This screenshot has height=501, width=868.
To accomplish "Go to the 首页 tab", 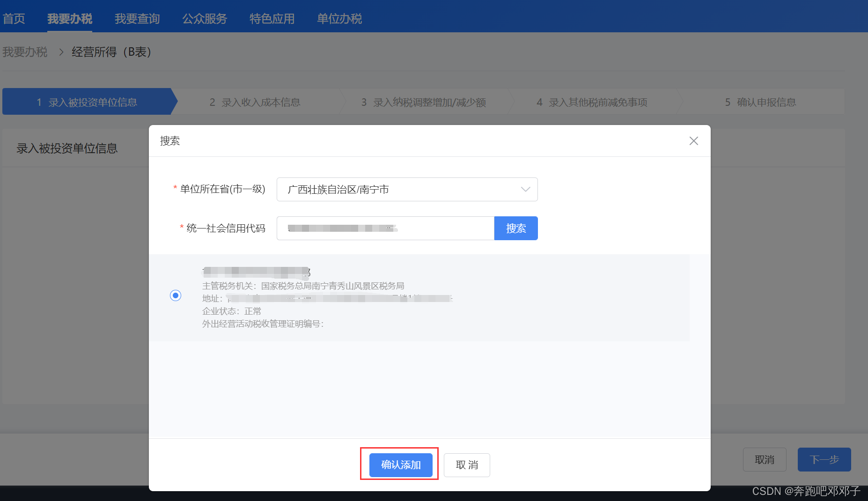I will (x=14, y=19).
